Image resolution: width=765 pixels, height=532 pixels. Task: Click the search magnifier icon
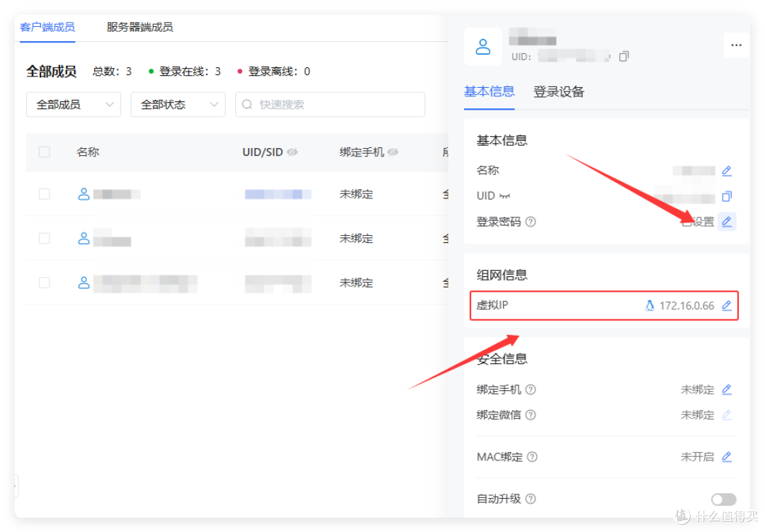[x=247, y=104]
